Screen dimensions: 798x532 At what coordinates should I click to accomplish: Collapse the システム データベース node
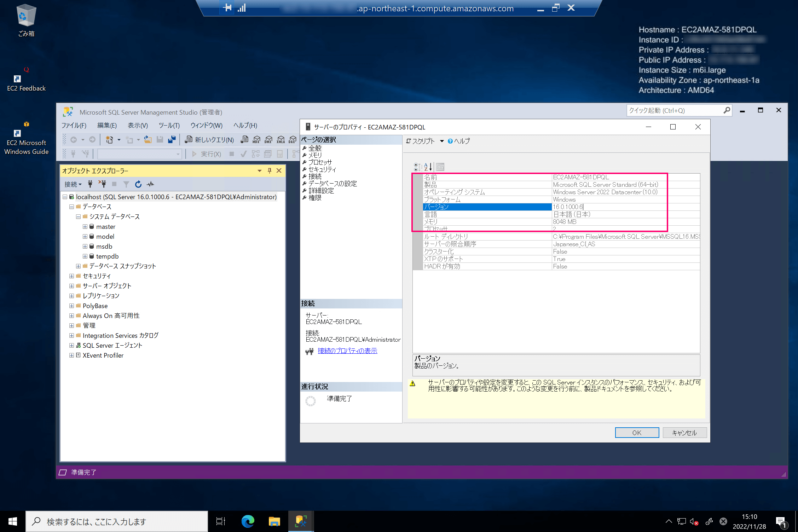pos(78,216)
